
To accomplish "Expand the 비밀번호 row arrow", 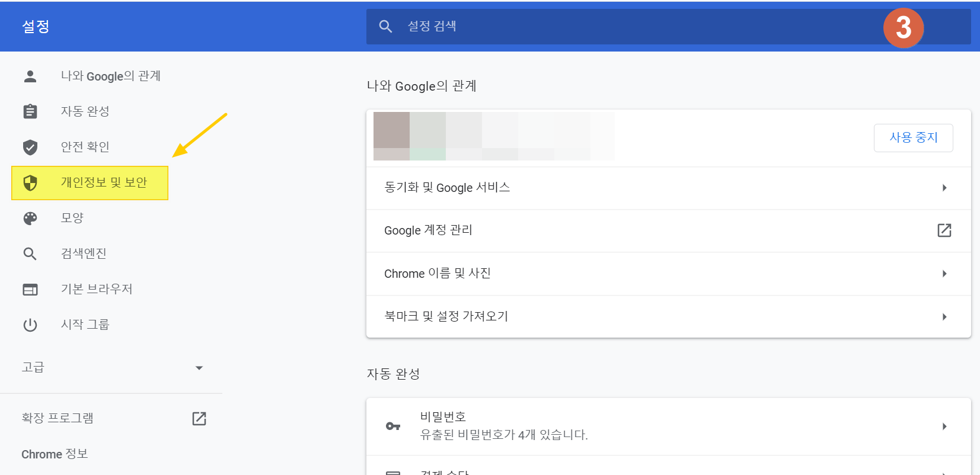I will [x=944, y=426].
